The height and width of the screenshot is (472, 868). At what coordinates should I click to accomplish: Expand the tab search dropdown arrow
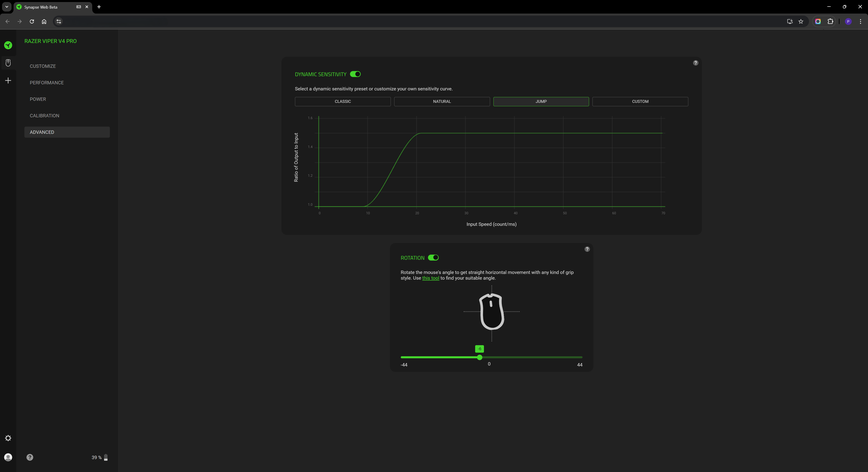[6, 7]
